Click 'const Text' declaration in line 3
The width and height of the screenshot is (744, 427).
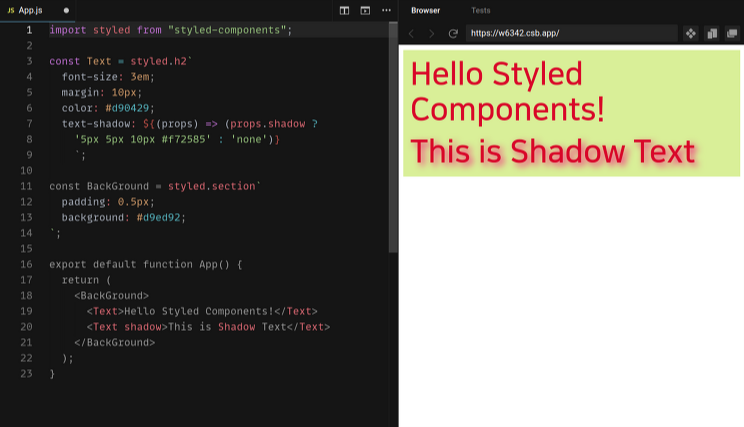pos(80,61)
